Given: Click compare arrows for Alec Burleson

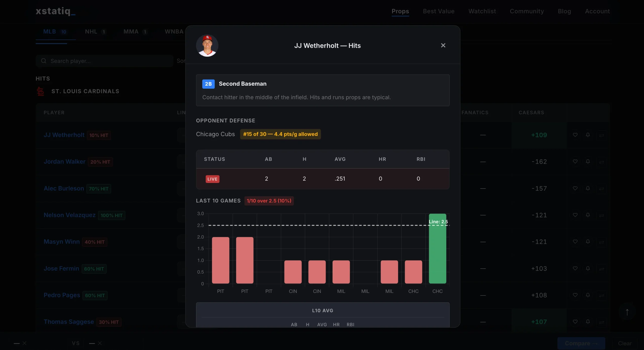Looking at the screenshot, I should (601, 189).
